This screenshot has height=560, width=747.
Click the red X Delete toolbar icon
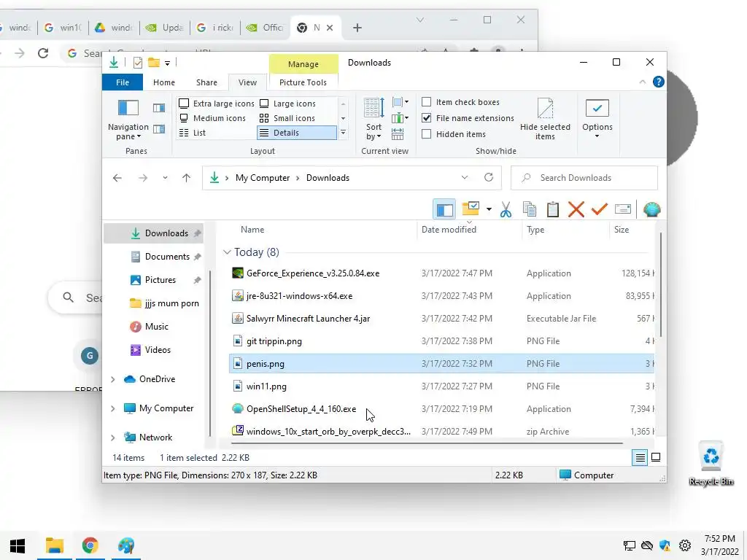[x=576, y=209]
